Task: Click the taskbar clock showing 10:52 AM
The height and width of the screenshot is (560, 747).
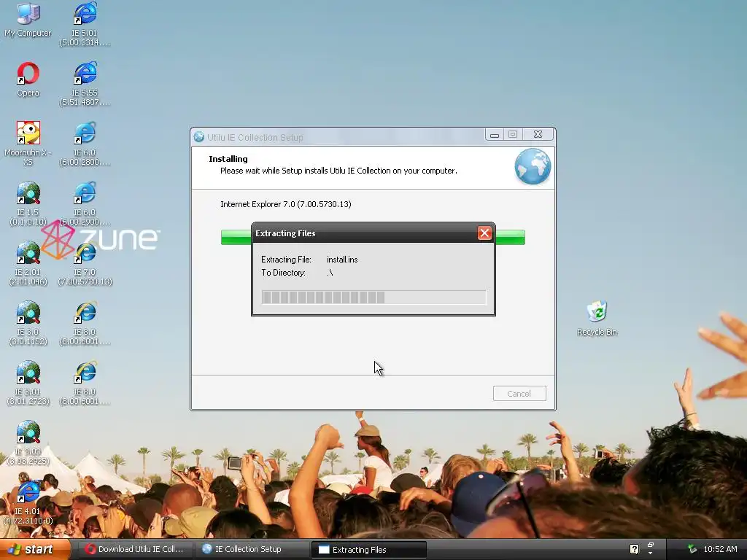Action: tap(720, 549)
